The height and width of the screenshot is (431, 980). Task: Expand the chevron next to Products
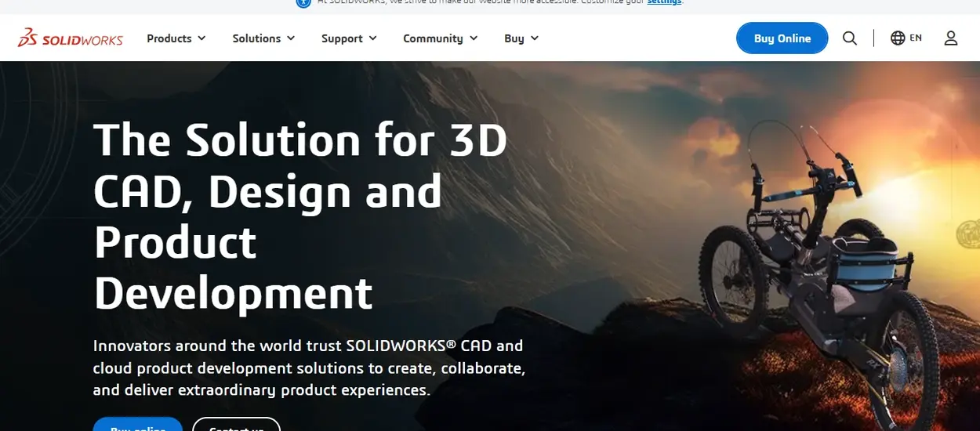201,38
